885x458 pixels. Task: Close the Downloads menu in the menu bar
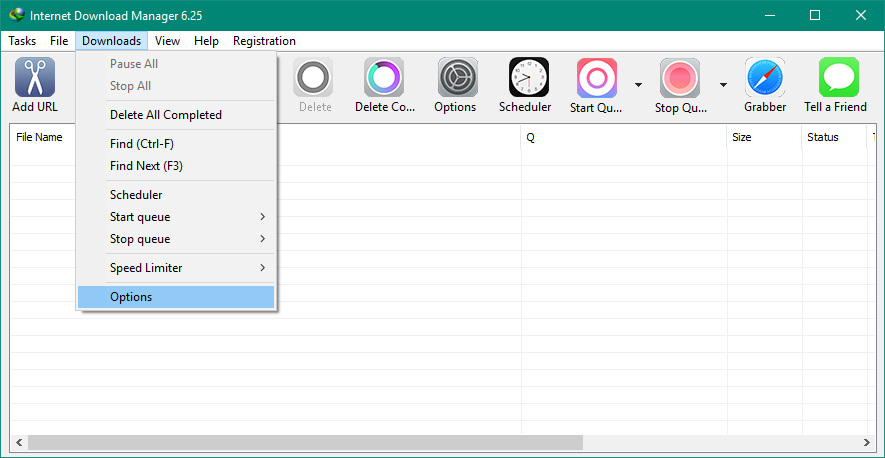(112, 41)
